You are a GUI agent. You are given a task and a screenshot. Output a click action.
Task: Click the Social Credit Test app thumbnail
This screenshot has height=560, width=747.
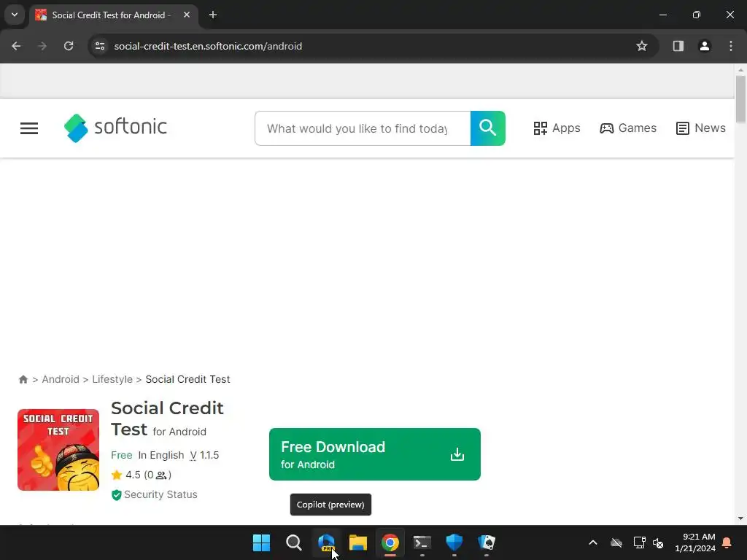tap(58, 450)
